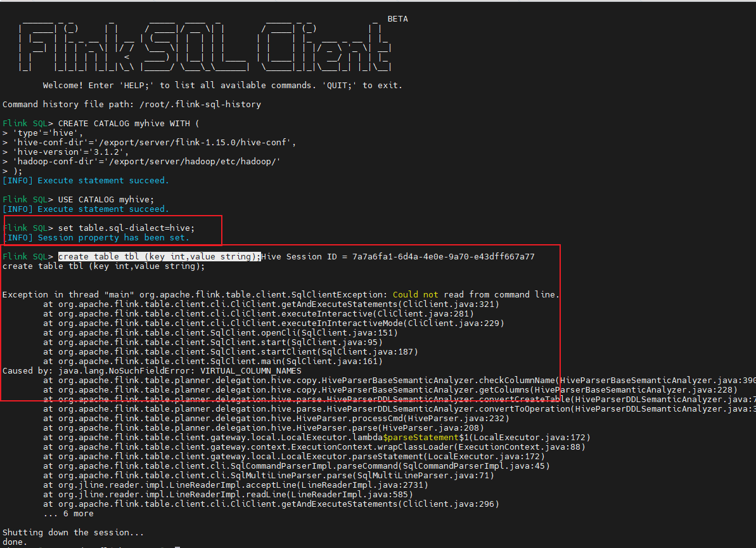The height and width of the screenshot is (548, 756).
Task: Click the convertCreateTable stack trace line
Action: click(399, 400)
